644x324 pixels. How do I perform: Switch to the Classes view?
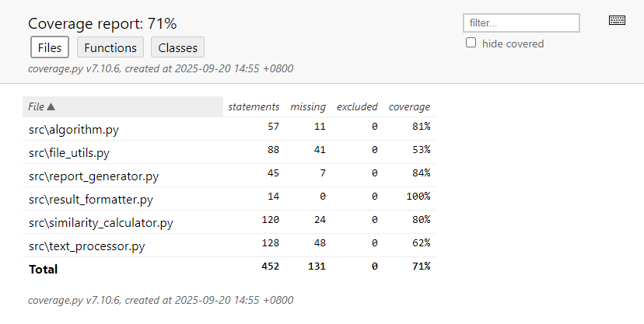pos(178,47)
